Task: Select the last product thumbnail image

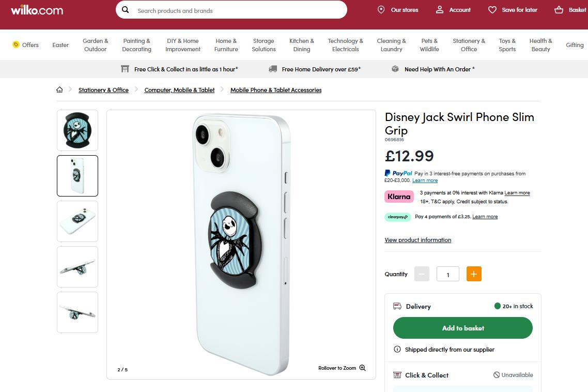Action: pyautogui.click(x=78, y=312)
